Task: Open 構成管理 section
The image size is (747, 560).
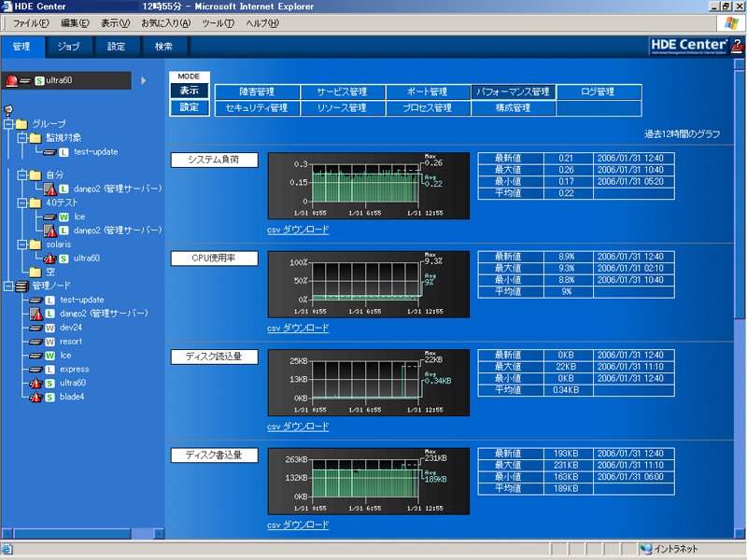Action: click(x=513, y=108)
